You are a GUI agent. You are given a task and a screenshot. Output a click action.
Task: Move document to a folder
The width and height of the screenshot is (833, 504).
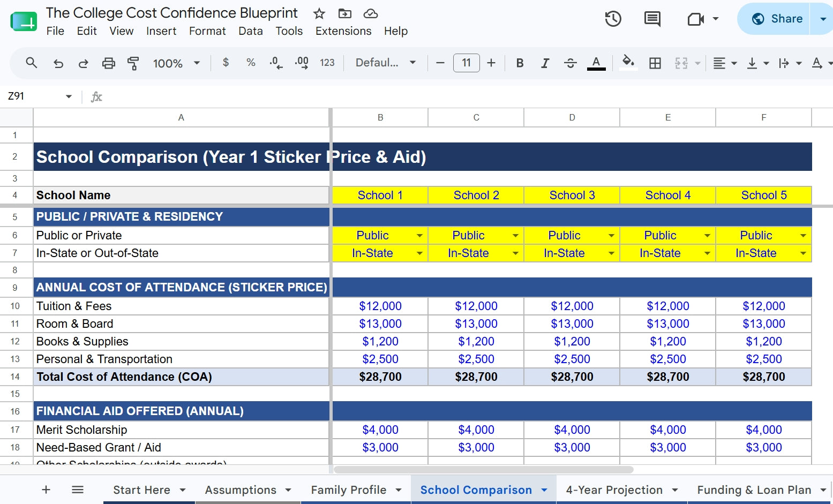345,13
